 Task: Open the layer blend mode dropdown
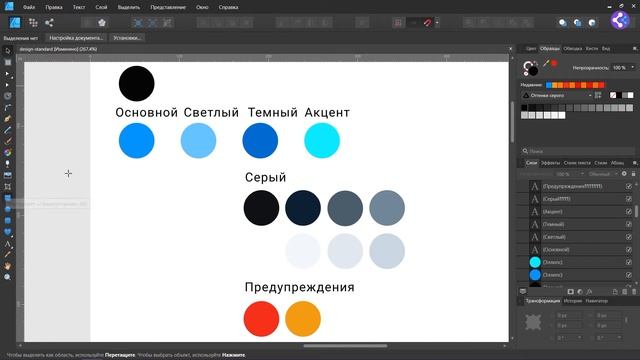[602, 174]
